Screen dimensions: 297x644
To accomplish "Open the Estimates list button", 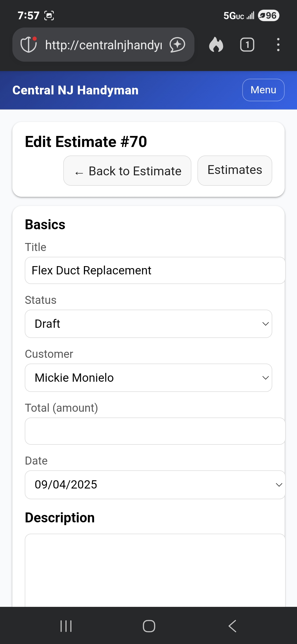I will pos(235,170).
